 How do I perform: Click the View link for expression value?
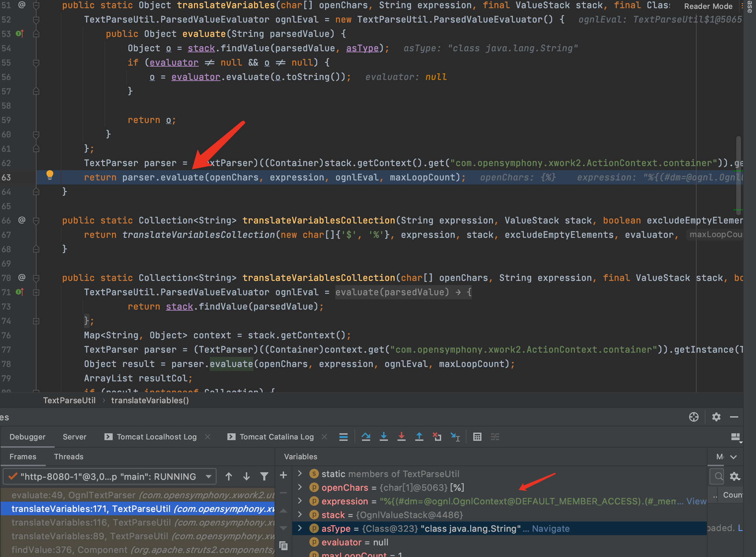click(x=696, y=501)
